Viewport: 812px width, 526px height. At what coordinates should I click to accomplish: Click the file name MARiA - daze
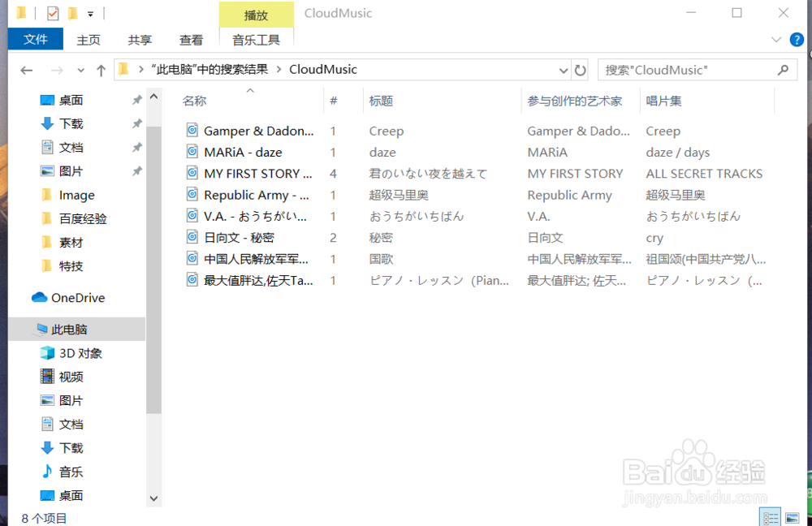243,153
